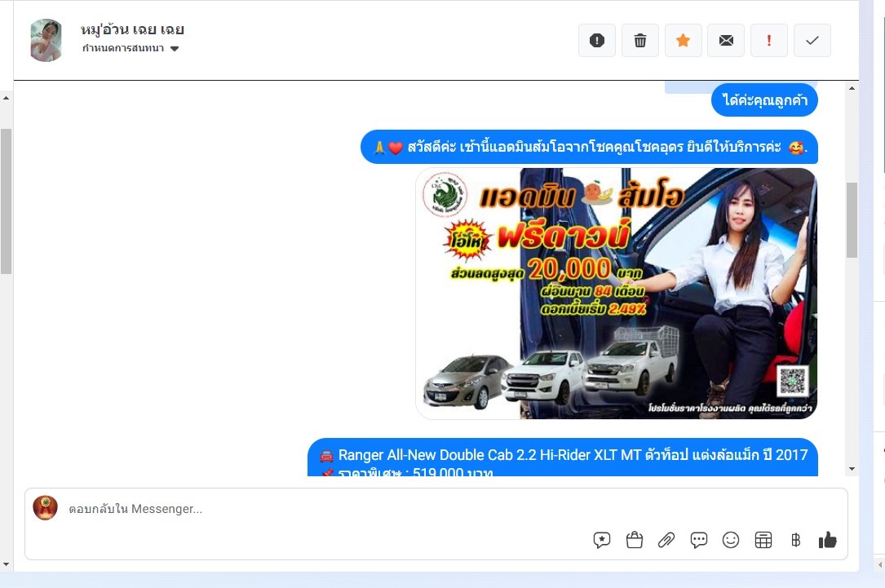This screenshot has width=885, height=588.
Task: Toggle the orange star follow-up icon
Action: (x=683, y=41)
